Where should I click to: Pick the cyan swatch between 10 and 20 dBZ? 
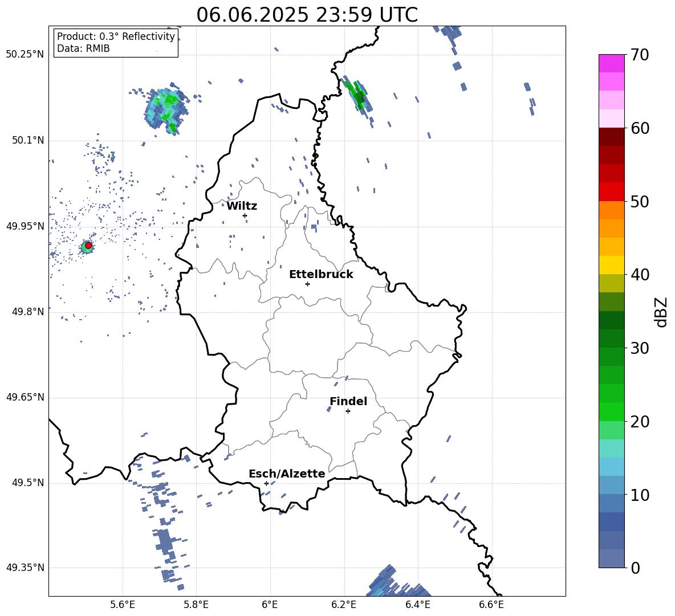click(x=611, y=467)
